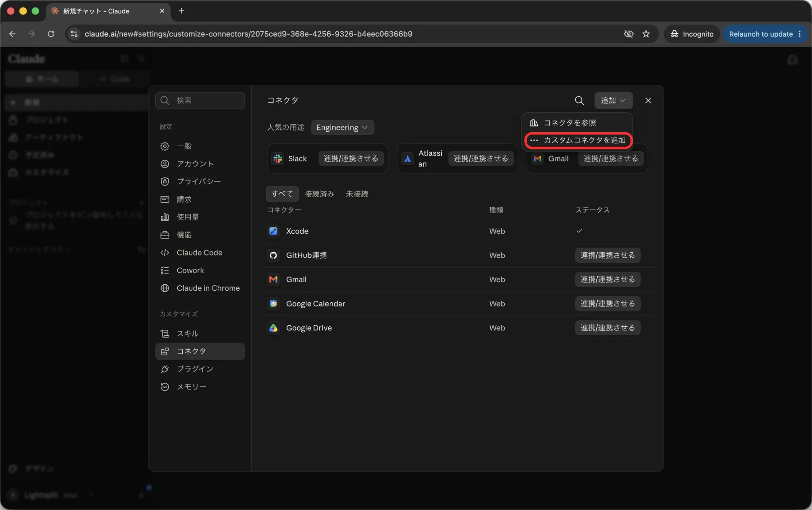Connect Gmail card's 連携 button at top
812x510 pixels.
pyautogui.click(x=611, y=158)
